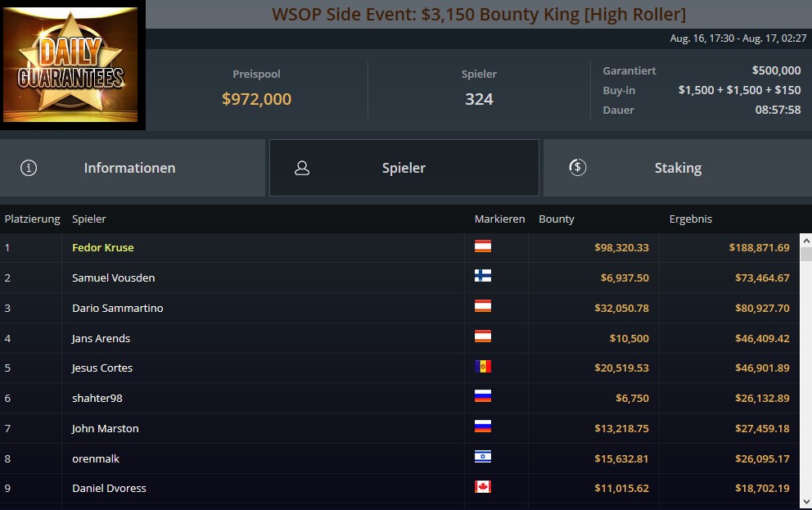This screenshot has height=510, width=812.
Task: Click the Daily Guarantees star logo
Action: [x=70, y=64]
